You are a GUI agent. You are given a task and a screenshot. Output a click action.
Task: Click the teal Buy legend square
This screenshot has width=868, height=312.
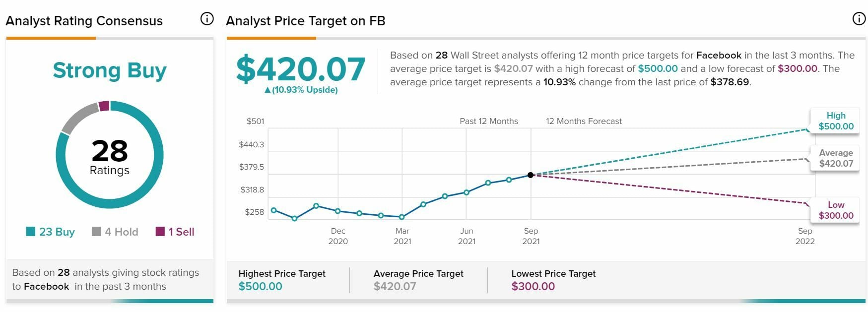(31, 232)
